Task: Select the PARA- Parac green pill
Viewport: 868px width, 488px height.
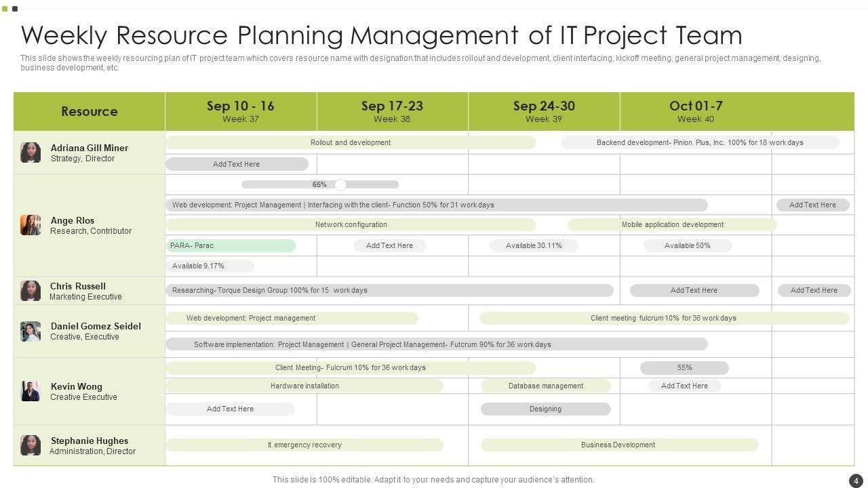Action: tap(231, 245)
